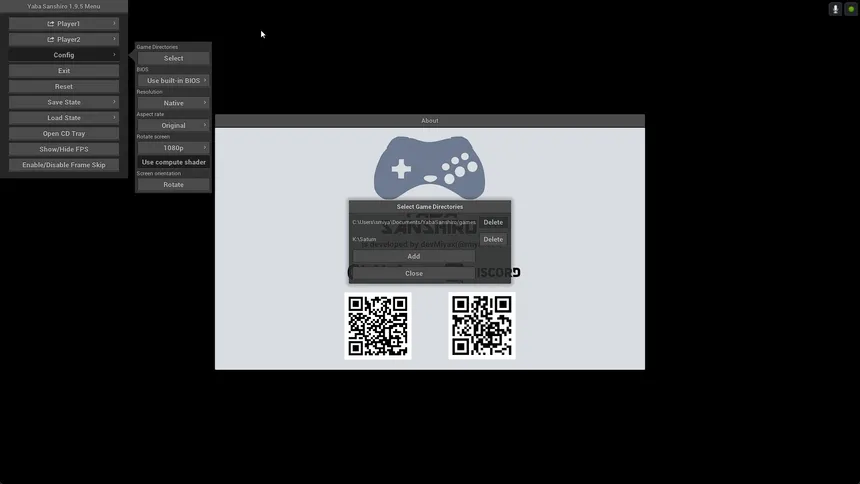Viewport: 860px width, 484px height.
Task: Open the 1080p dropdown
Action: click(x=173, y=148)
